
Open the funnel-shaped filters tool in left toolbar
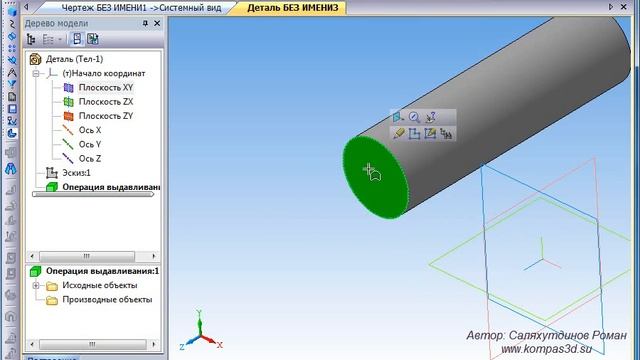(x=11, y=84)
